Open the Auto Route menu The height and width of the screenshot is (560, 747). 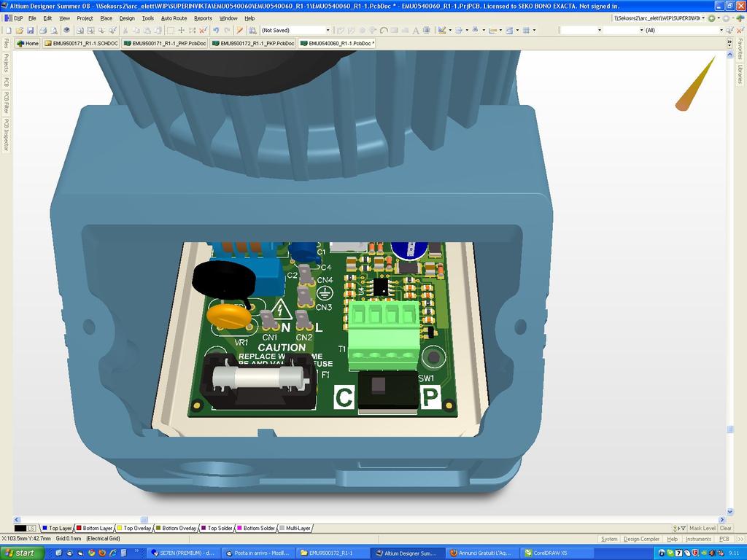point(174,18)
